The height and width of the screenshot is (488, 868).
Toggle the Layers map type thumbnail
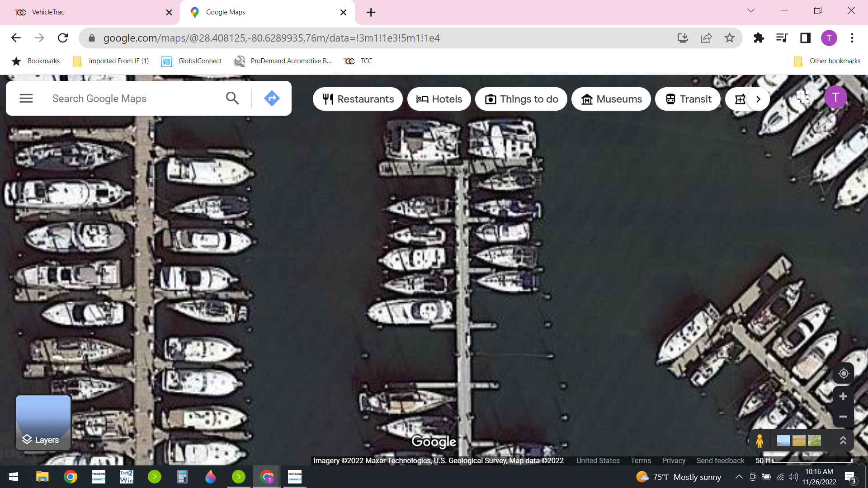pyautogui.click(x=43, y=422)
